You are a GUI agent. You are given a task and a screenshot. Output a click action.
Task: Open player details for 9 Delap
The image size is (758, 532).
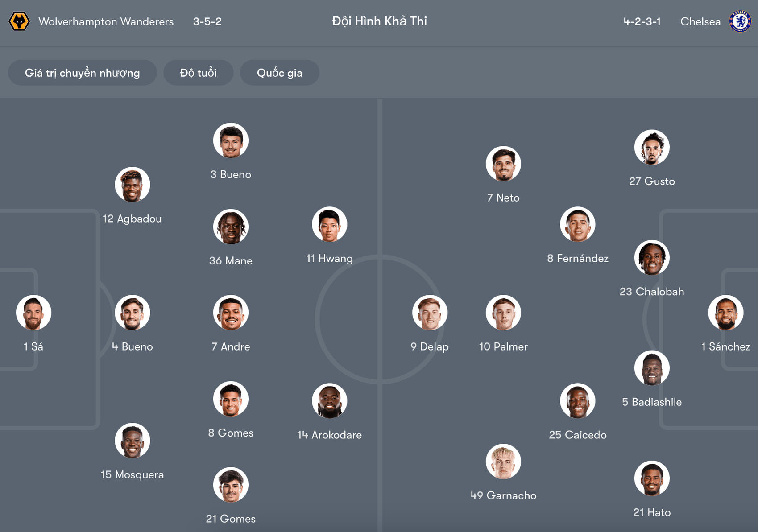(x=430, y=313)
